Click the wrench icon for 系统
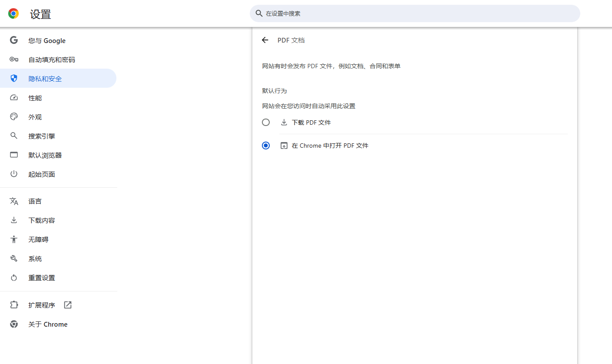The width and height of the screenshot is (612, 364). point(14,258)
